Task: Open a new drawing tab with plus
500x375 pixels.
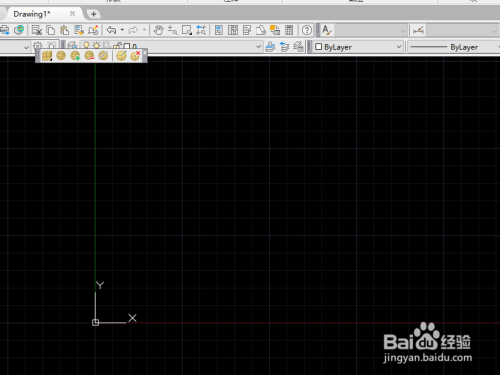Action: [93, 14]
